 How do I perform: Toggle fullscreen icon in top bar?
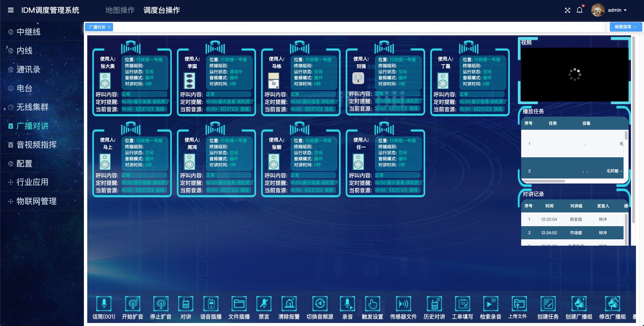tap(567, 10)
